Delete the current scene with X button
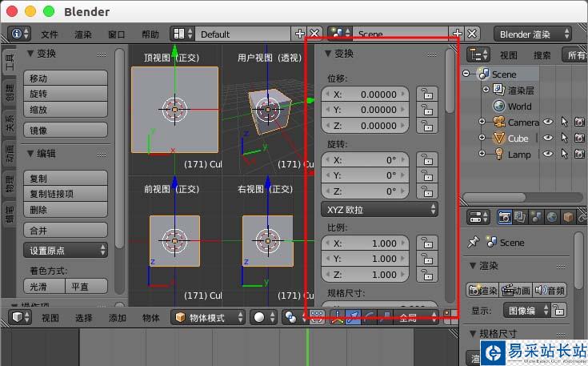This screenshot has height=366, width=588. pos(472,34)
